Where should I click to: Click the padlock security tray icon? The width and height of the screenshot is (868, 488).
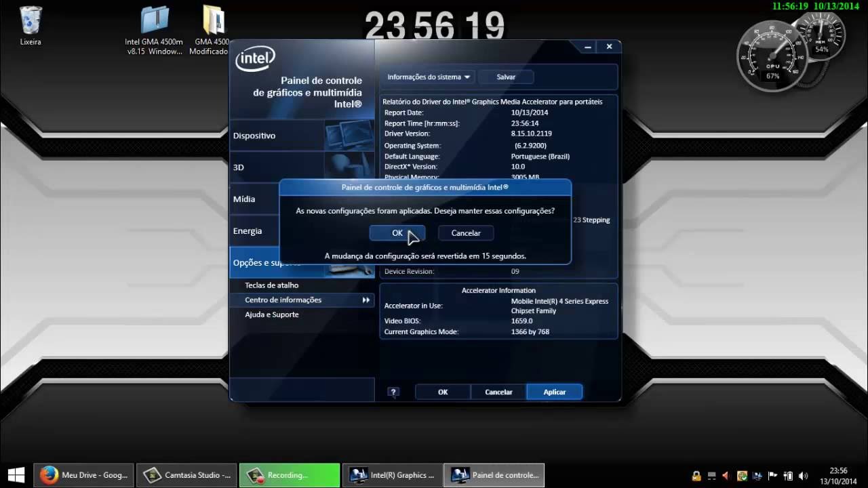696,476
